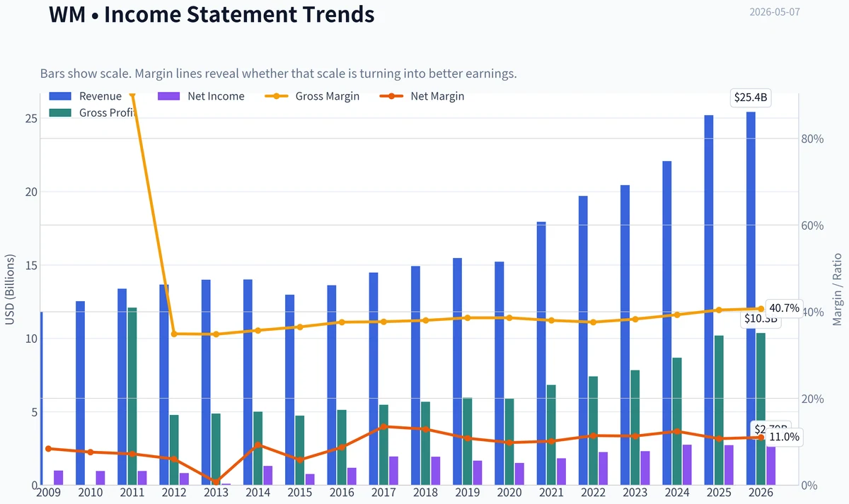Select the 2024 purple Net Income bar
Viewport: 849px width, 504px height.
(x=687, y=465)
